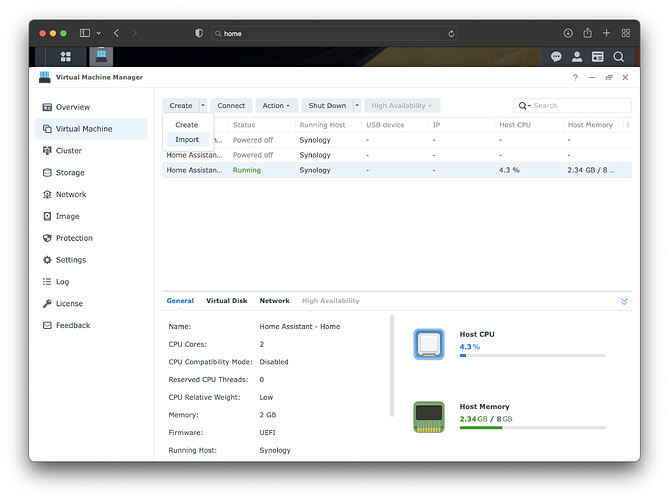Open the Action dropdown

coord(276,105)
